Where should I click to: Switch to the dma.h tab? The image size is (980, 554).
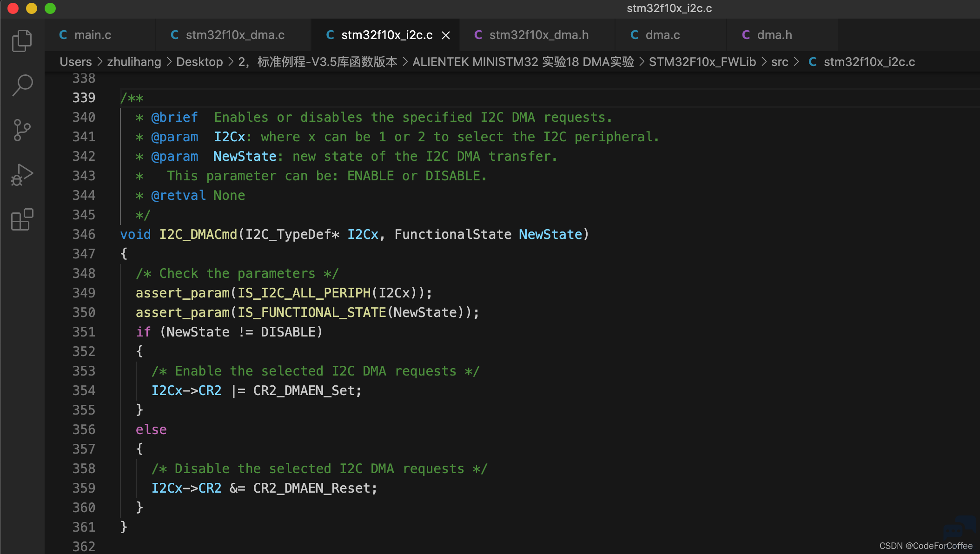pos(782,35)
